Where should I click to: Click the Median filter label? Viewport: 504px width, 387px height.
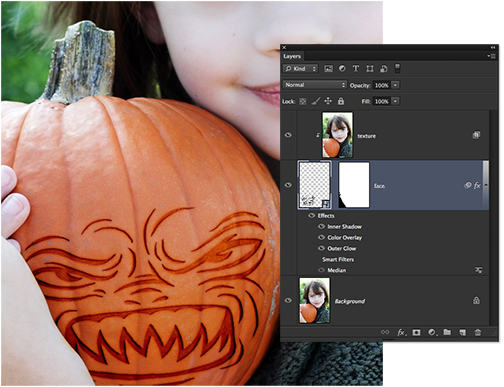click(336, 270)
